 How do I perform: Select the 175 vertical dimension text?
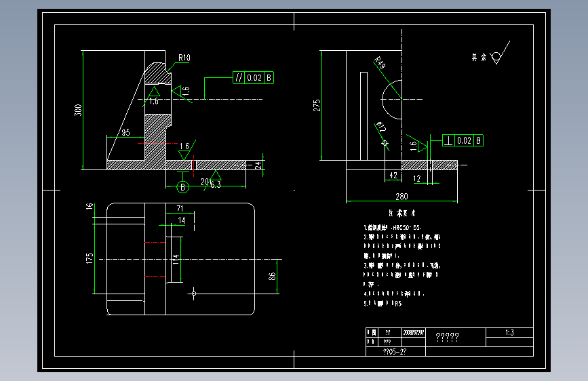pos(90,258)
